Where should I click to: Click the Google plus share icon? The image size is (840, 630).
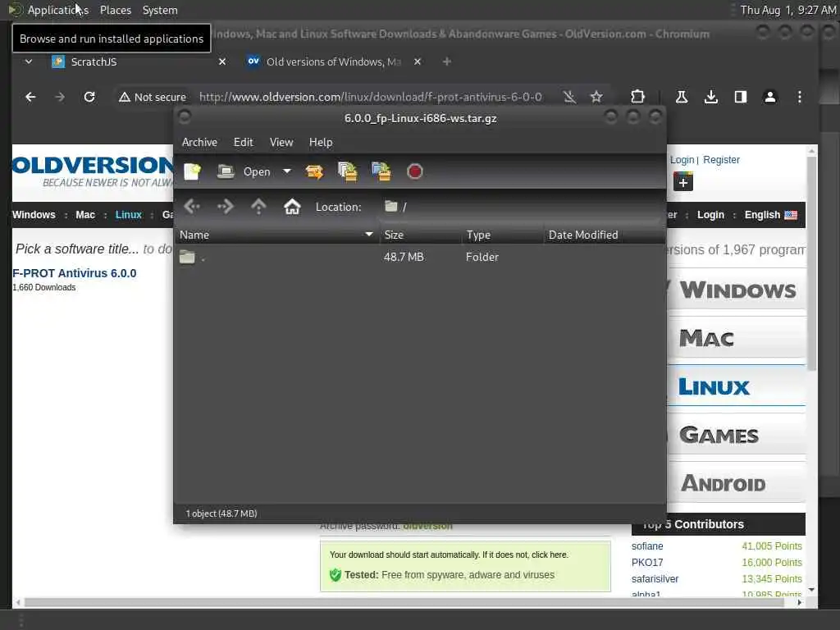point(683,181)
